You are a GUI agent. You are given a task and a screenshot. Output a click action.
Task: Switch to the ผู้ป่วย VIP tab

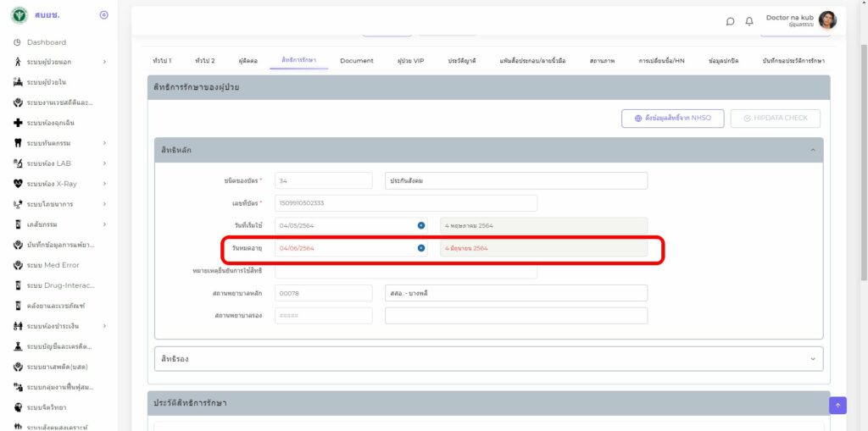(x=410, y=61)
